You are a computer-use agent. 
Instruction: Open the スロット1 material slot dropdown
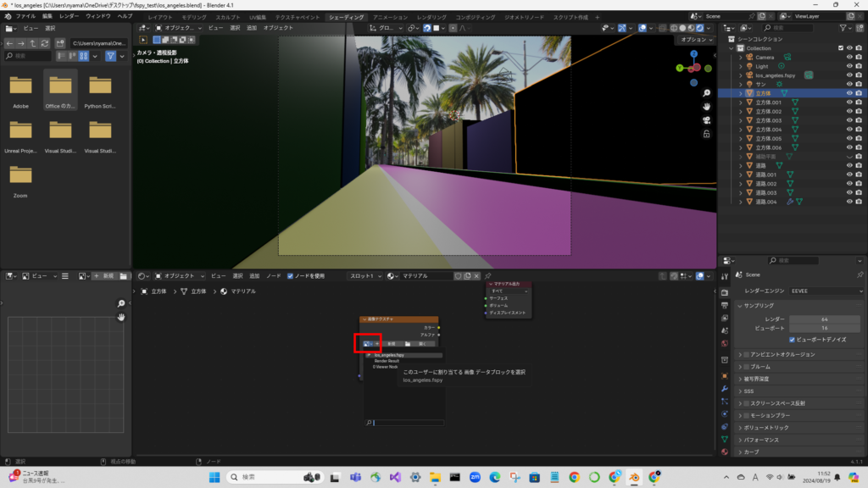[364, 276]
